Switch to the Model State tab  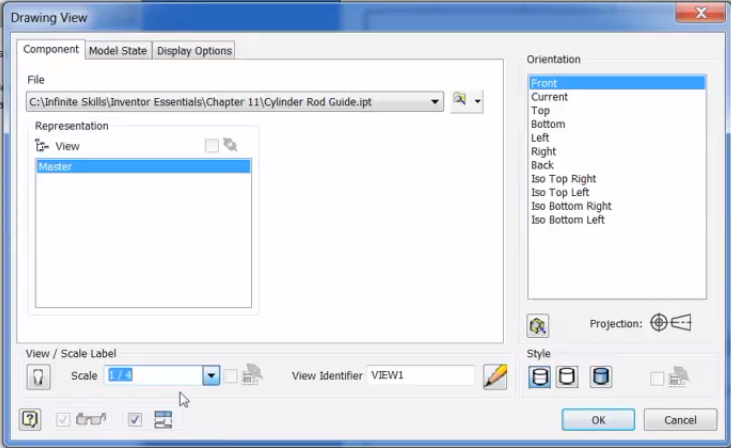point(118,51)
